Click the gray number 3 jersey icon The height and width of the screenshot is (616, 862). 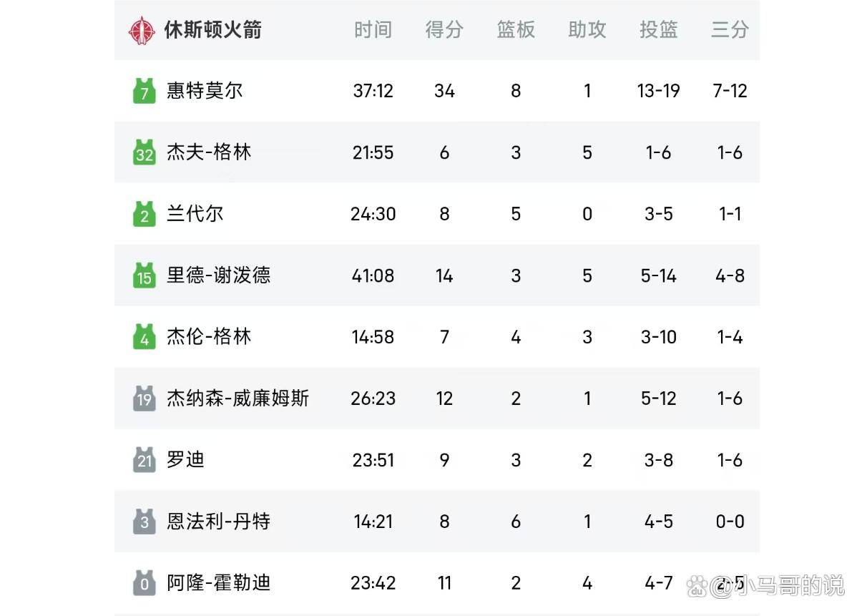(145, 522)
